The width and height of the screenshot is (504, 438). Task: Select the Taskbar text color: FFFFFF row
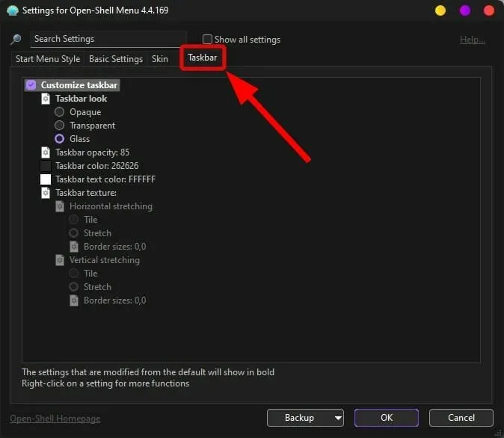click(105, 179)
